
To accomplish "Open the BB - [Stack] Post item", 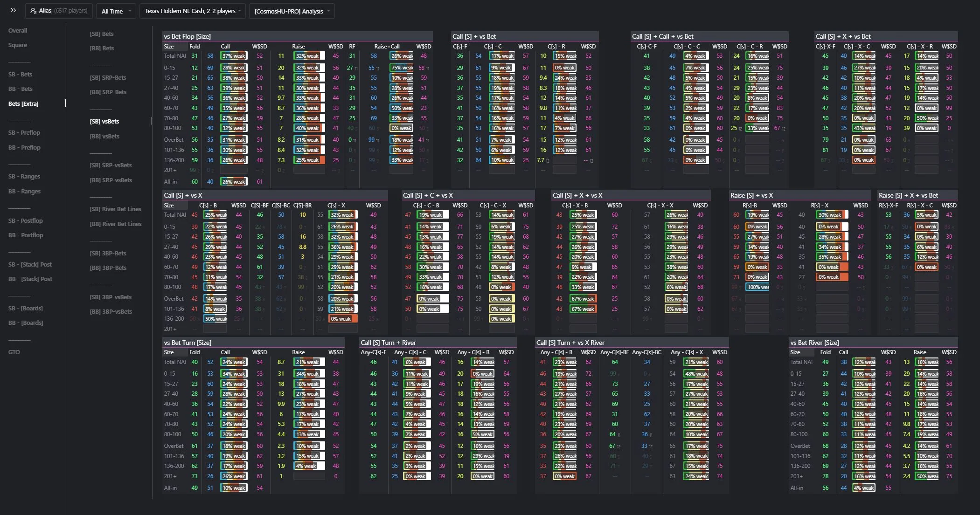I will (30, 279).
